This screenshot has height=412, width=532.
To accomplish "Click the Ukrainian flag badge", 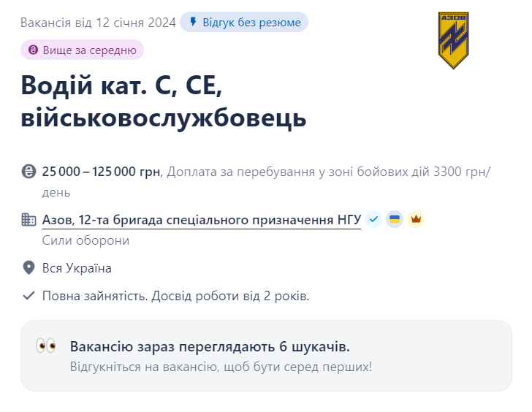I will [x=395, y=219].
